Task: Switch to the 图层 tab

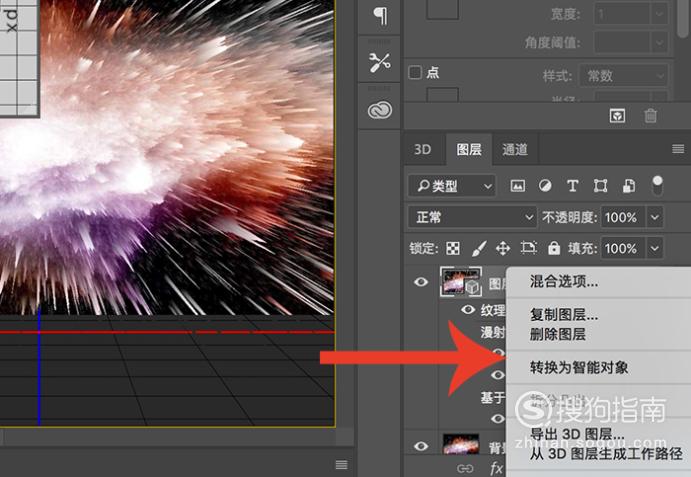Action: click(469, 149)
